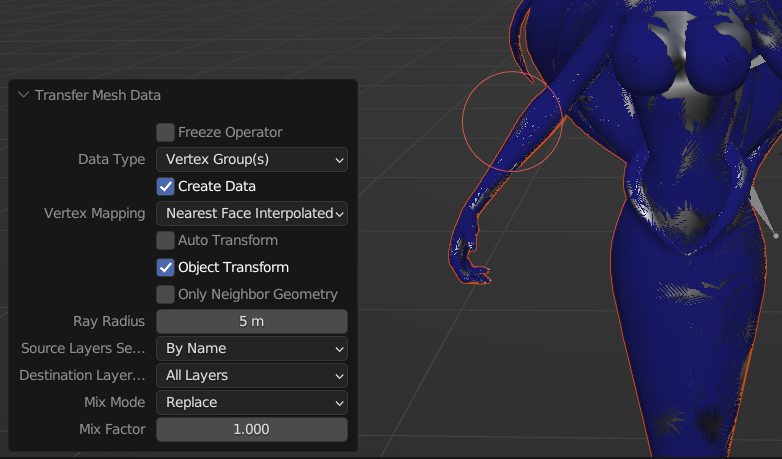Screen dimensions: 782x459
Task: Enable the Auto Transform checkbox
Action: (x=165, y=240)
